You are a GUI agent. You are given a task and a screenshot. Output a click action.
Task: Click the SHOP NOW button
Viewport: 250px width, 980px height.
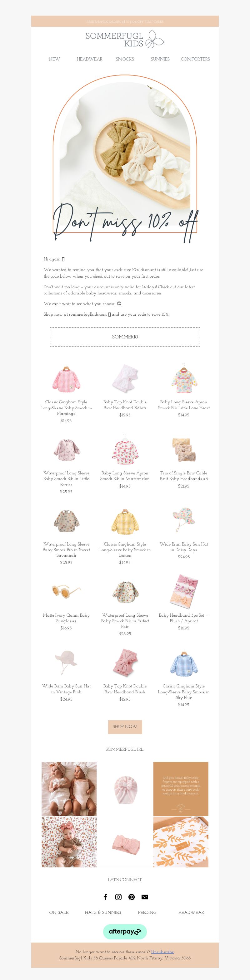125,726
